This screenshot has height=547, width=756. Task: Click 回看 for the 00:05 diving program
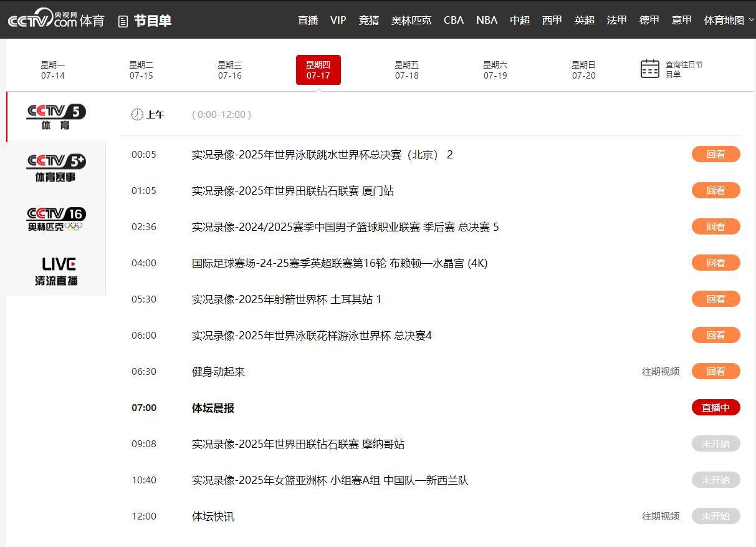click(x=715, y=155)
